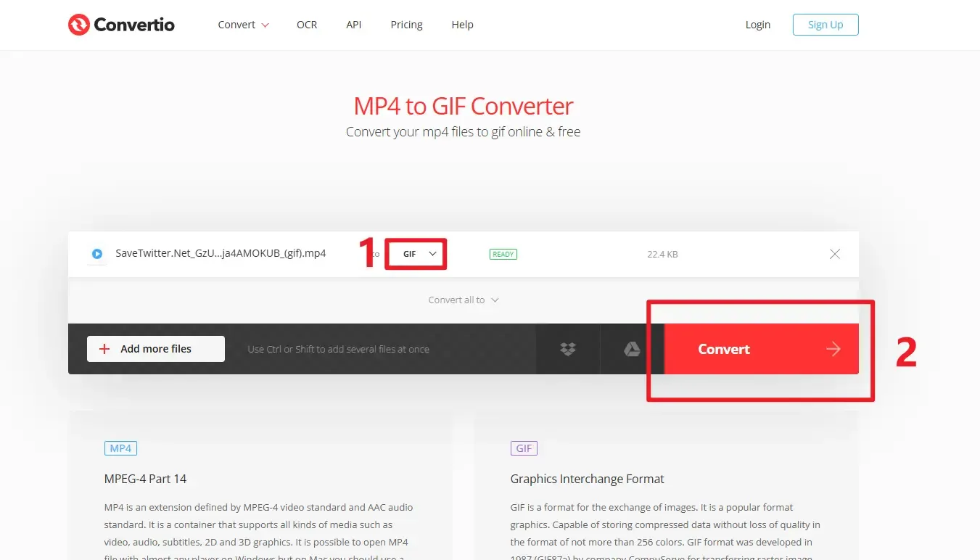Select the Dropbox upload icon

tap(567, 349)
